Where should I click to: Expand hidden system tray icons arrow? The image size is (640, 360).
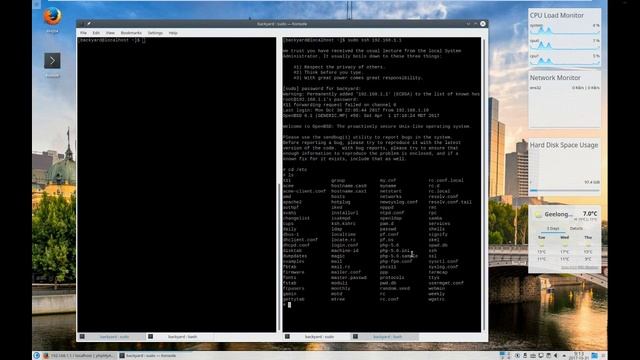pos(564,356)
